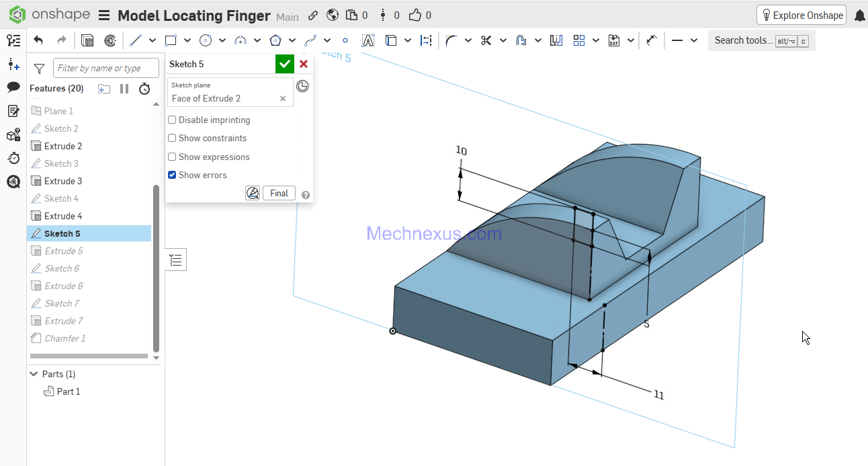Enable the Disable imprinting checkbox
The width and height of the screenshot is (868, 466).
[x=173, y=120]
